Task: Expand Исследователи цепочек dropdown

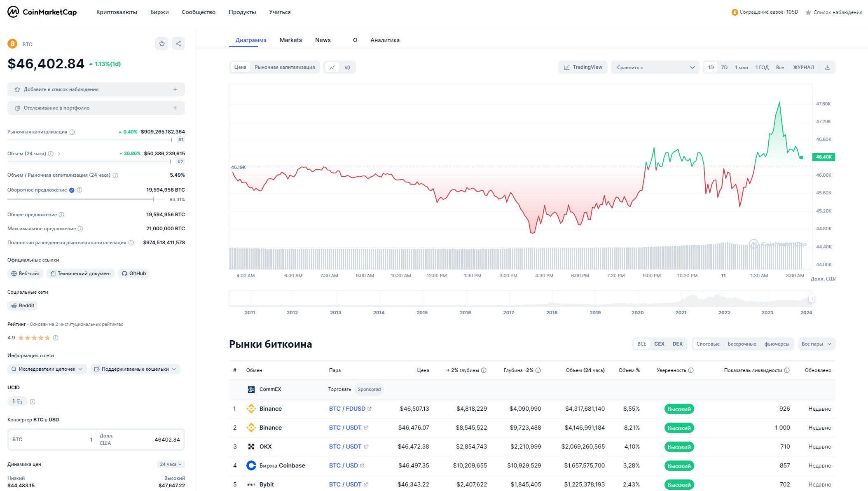Action: (x=47, y=369)
